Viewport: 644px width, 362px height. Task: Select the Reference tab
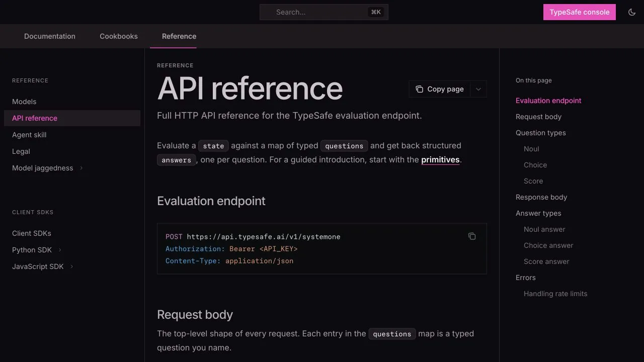coord(179,36)
